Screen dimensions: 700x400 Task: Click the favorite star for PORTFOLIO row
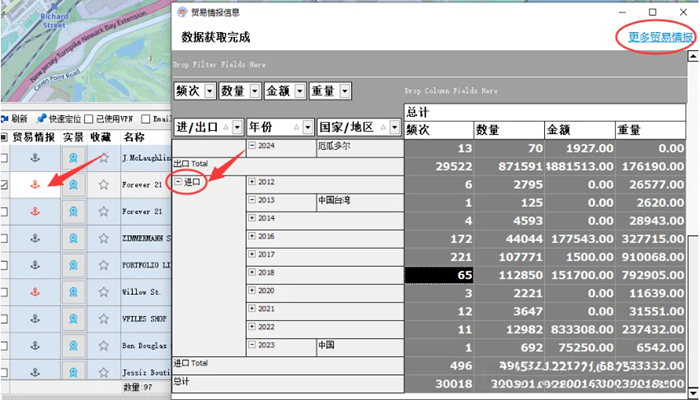point(104,265)
